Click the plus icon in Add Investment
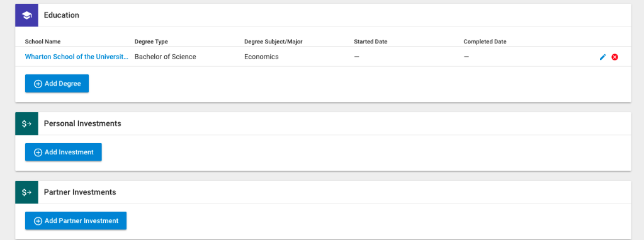This screenshot has width=644, height=240. pos(38,152)
